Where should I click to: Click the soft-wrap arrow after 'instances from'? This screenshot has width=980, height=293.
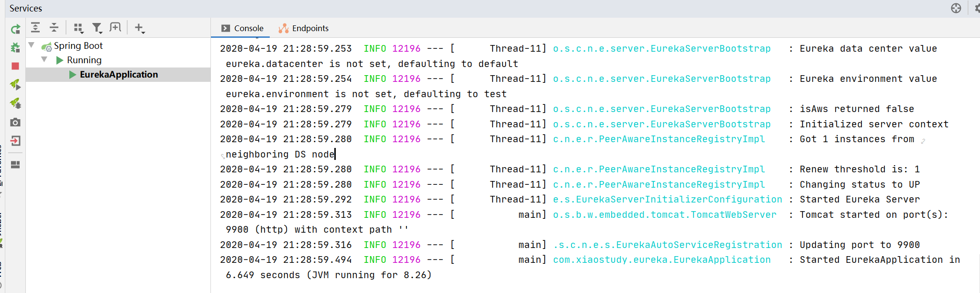coord(923,141)
